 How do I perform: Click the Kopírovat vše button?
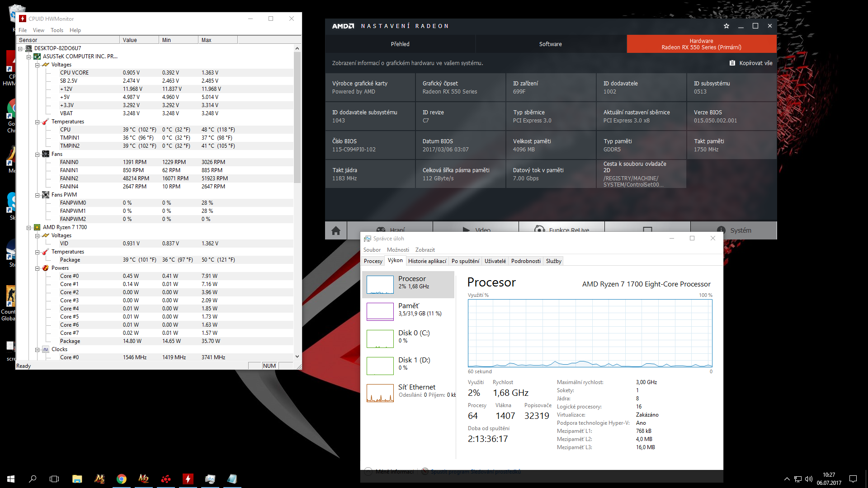point(751,63)
